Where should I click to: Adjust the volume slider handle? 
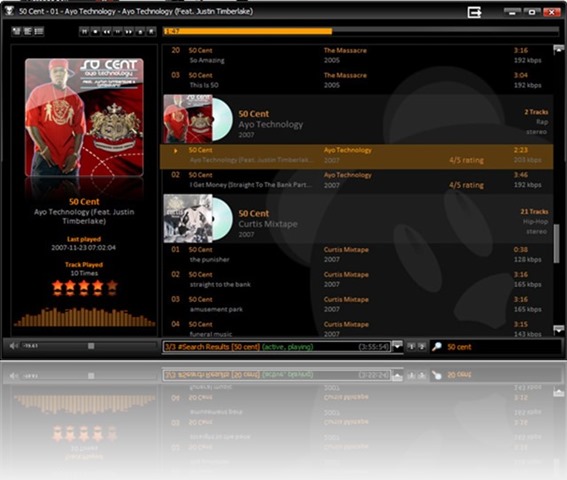click(91, 346)
